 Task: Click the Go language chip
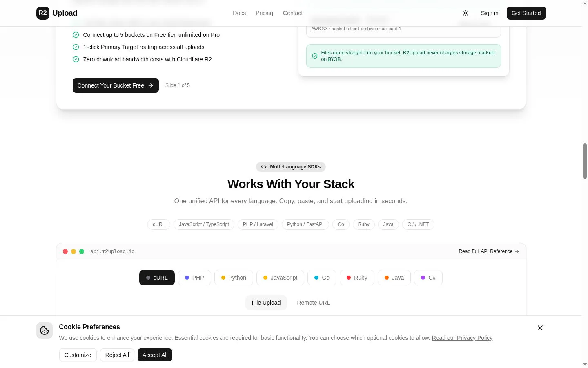pos(341,224)
